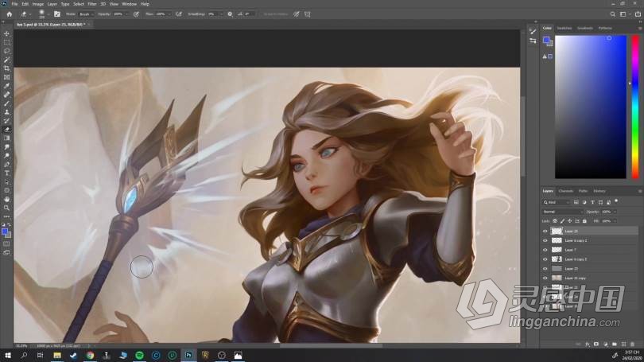The width and height of the screenshot is (644, 362).
Task: Select the Pen tool
Action: point(6,165)
